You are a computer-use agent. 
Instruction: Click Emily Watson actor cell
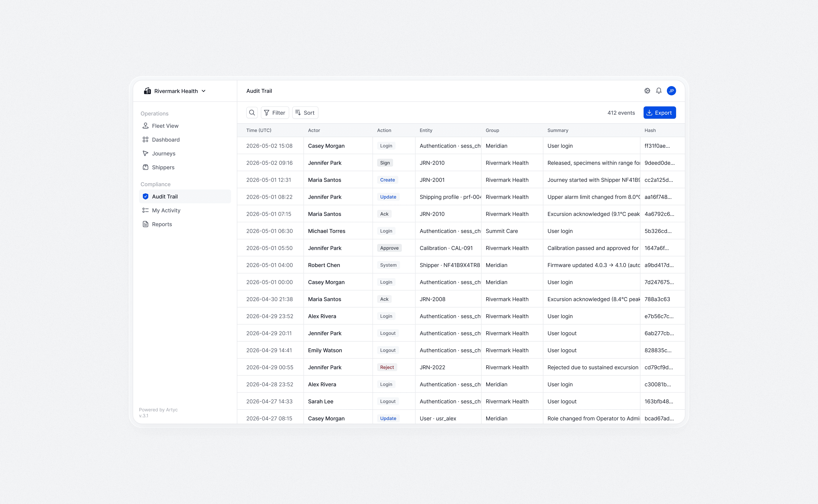(x=325, y=350)
